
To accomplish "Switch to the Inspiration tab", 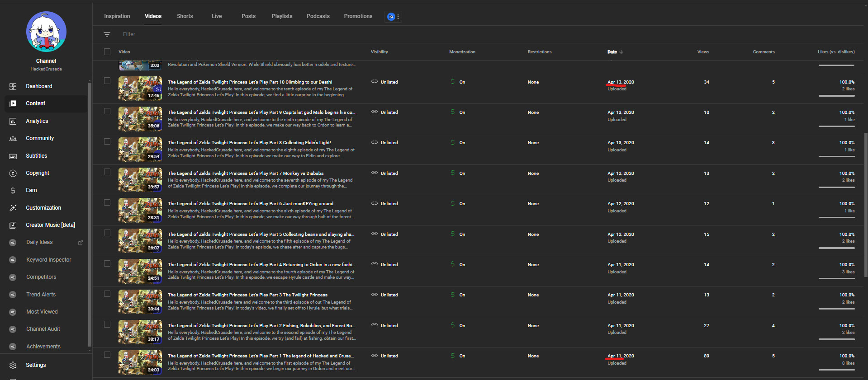I will [117, 16].
